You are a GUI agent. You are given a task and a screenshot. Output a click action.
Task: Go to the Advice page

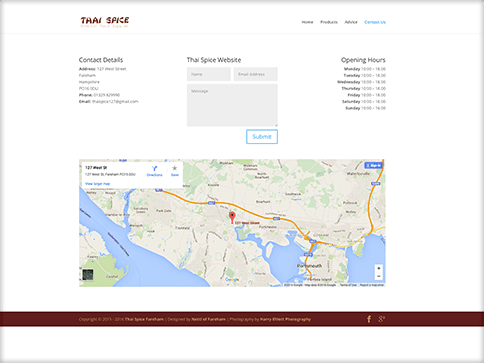coord(351,22)
